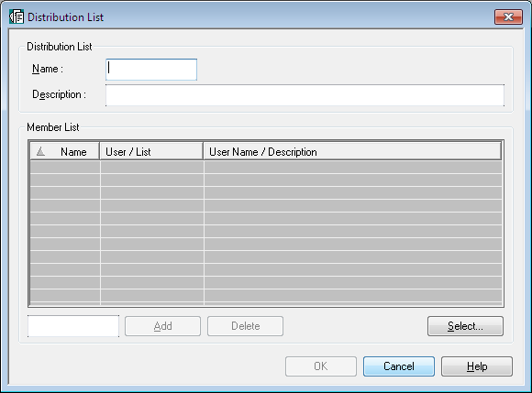The width and height of the screenshot is (532, 393).
Task: Click into the Description text field
Action: pos(305,95)
